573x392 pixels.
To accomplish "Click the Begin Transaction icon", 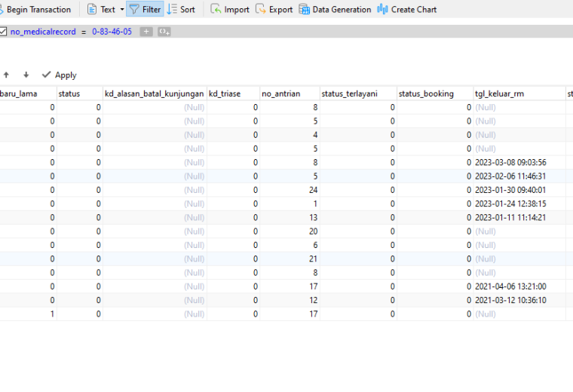I will coord(1,10).
